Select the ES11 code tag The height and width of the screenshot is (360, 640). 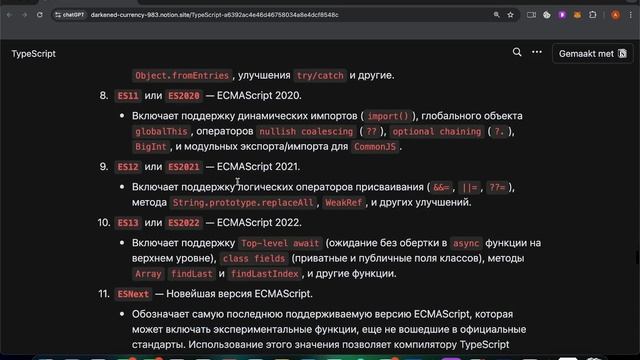[x=128, y=96]
